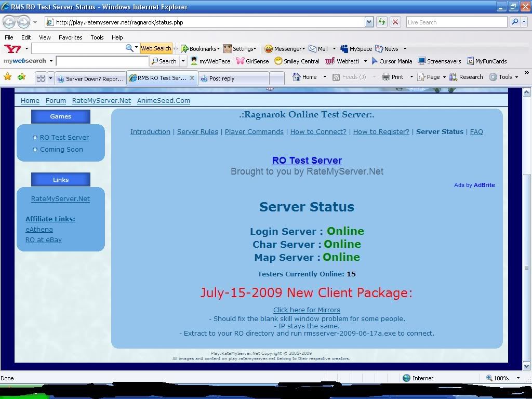
Task: Open the Edit menu
Action: point(26,37)
